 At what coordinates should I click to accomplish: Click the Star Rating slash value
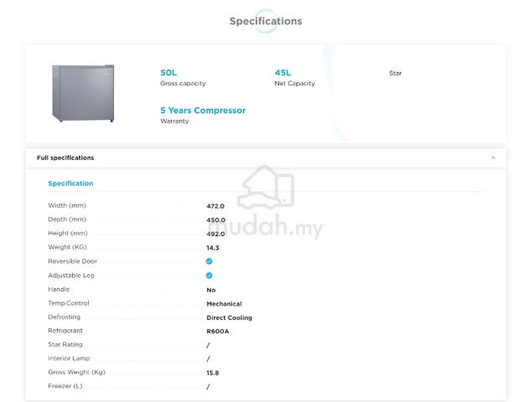[208, 345]
